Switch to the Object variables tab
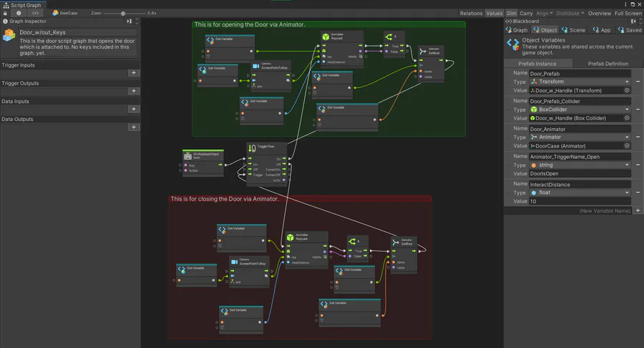 click(545, 30)
